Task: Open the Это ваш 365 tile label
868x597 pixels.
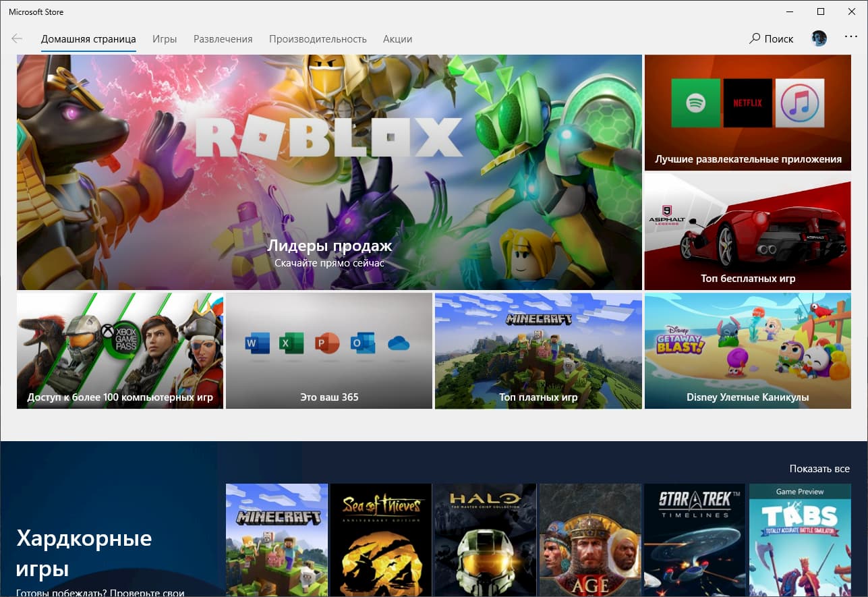Action: [329, 397]
